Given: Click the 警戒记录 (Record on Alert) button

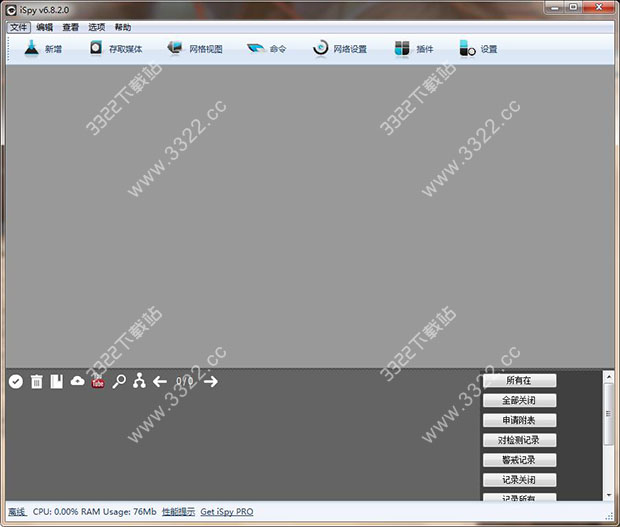Looking at the screenshot, I should pyautogui.click(x=519, y=460).
